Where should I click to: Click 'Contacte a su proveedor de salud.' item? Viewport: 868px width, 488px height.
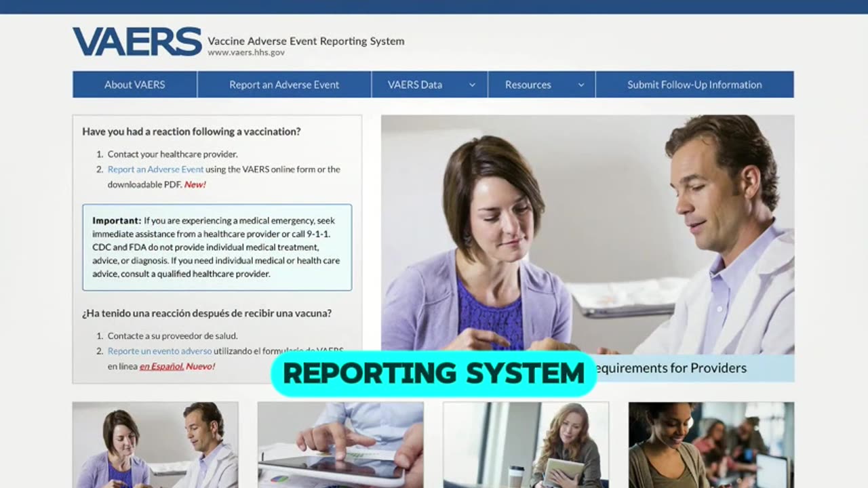pyautogui.click(x=172, y=335)
